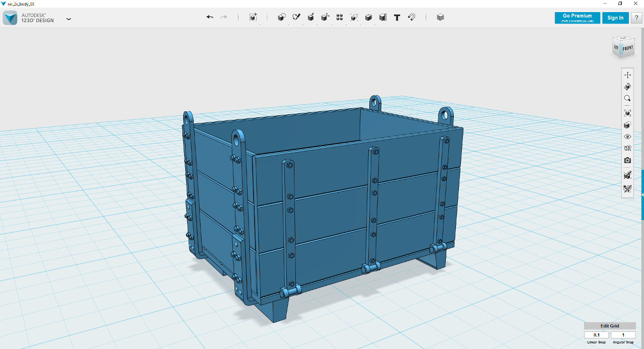The width and height of the screenshot is (644, 349).
Task: Open the Grouping tools
Action: 354,17
